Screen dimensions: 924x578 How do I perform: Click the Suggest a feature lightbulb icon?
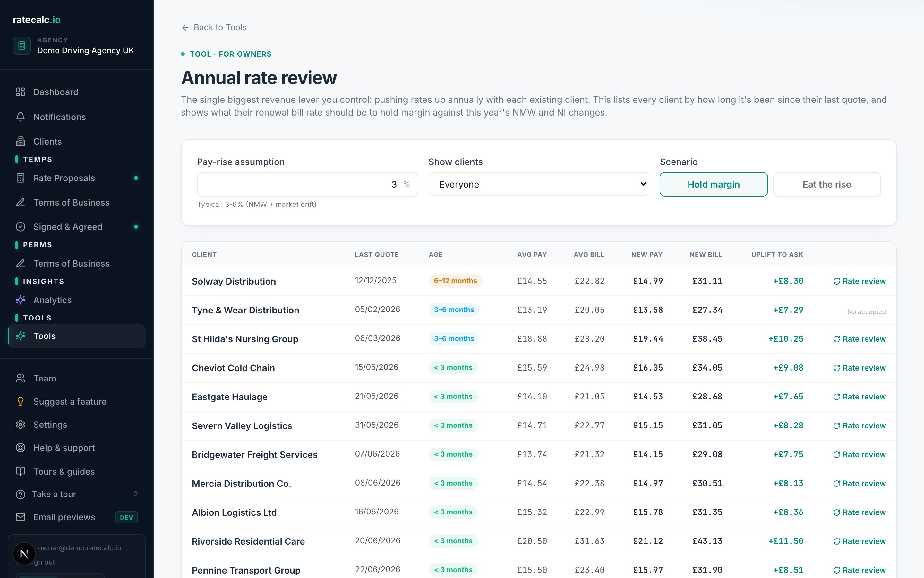pos(21,401)
